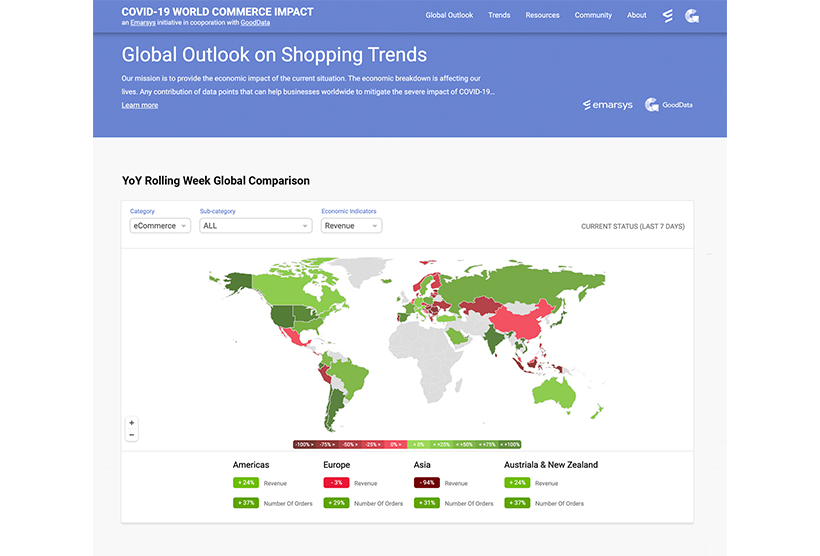Click the Emarsys icon in the navigation bar
This screenshot has height=556, width=820.
(x=668, y=16)
